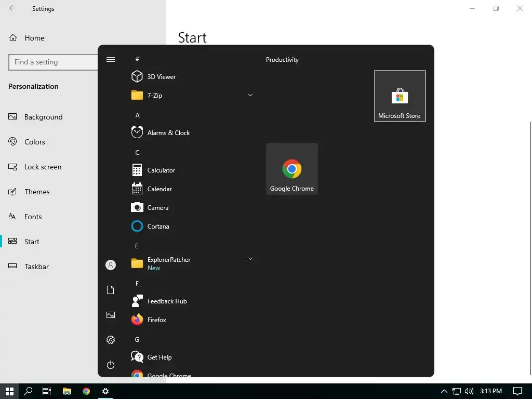
Task: Click the letter A group header
Action: (x=137, y=115)
